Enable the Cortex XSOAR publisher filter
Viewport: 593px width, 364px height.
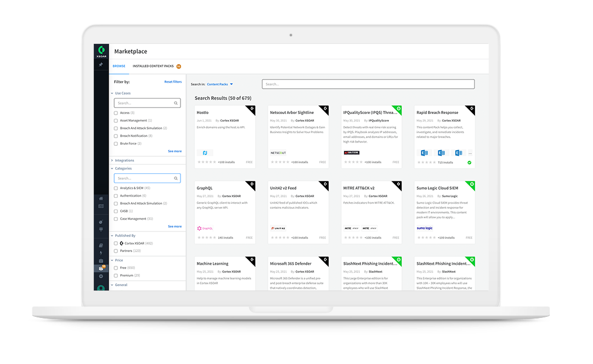point(116,243)
